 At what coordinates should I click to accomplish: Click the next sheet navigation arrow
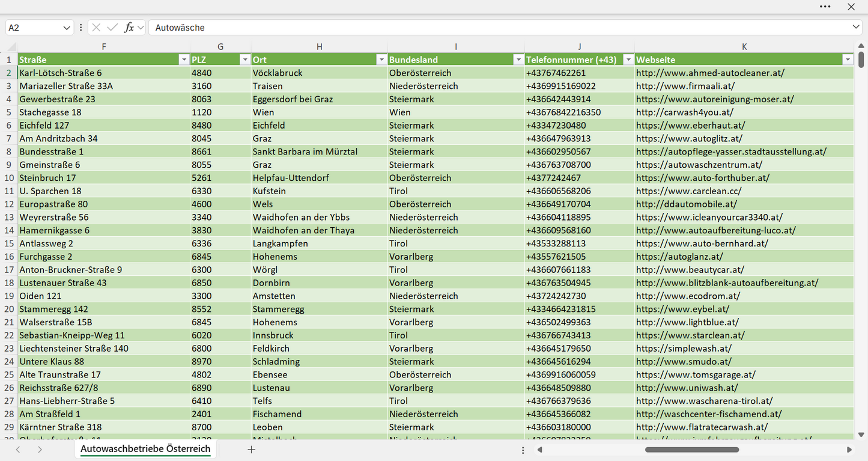pyautogui.click(x=40, y=450)
